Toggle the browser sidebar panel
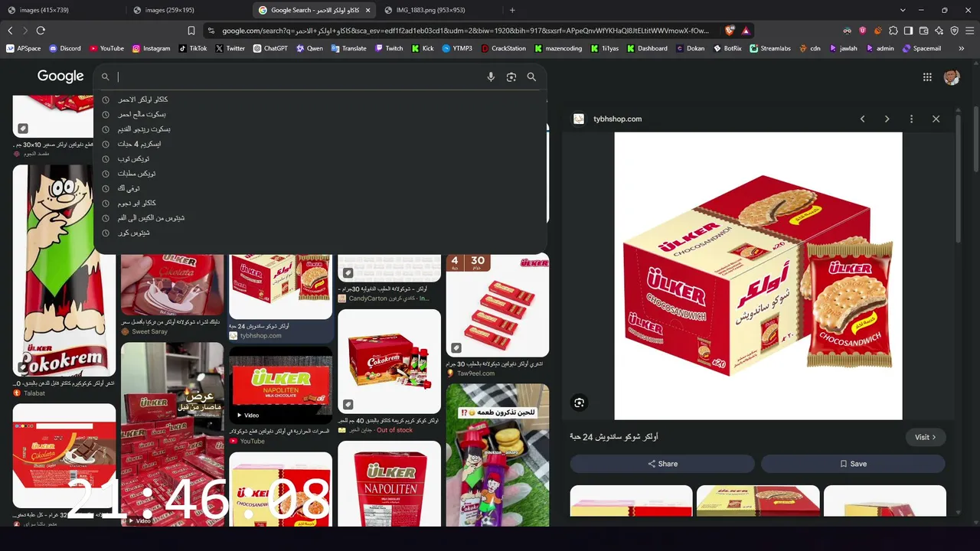 [908, 31]
